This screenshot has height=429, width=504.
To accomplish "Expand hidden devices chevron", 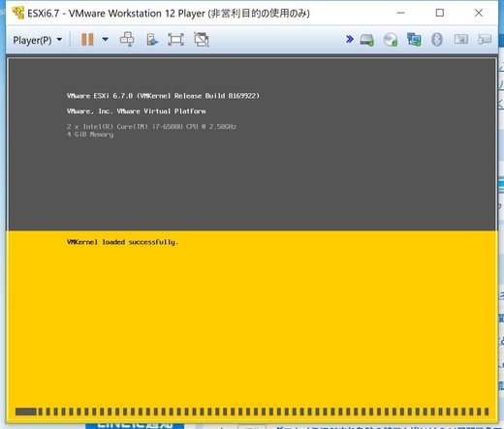I will 350,40.
